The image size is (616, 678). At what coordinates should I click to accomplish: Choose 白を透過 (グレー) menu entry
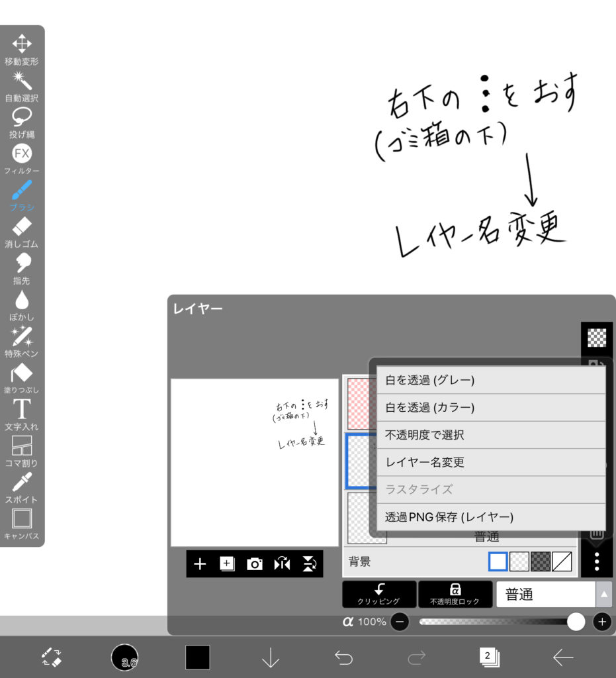click(x=491, y=380)
